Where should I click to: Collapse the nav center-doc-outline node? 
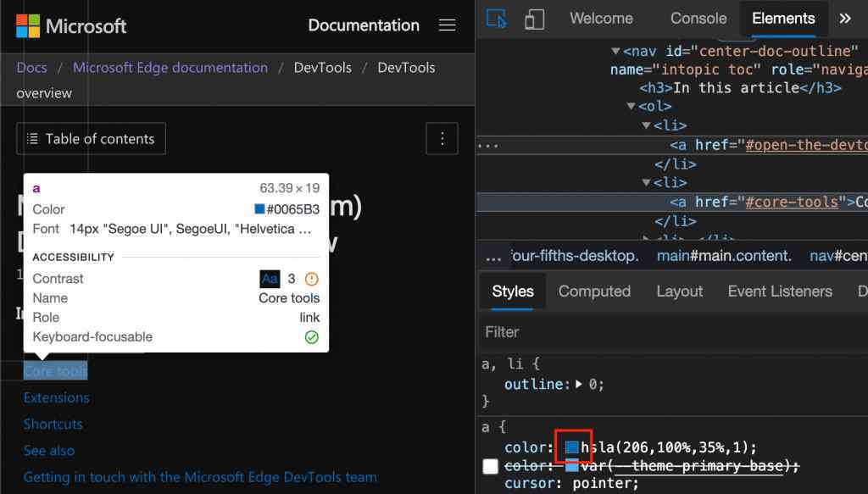[x=615, y=51]
